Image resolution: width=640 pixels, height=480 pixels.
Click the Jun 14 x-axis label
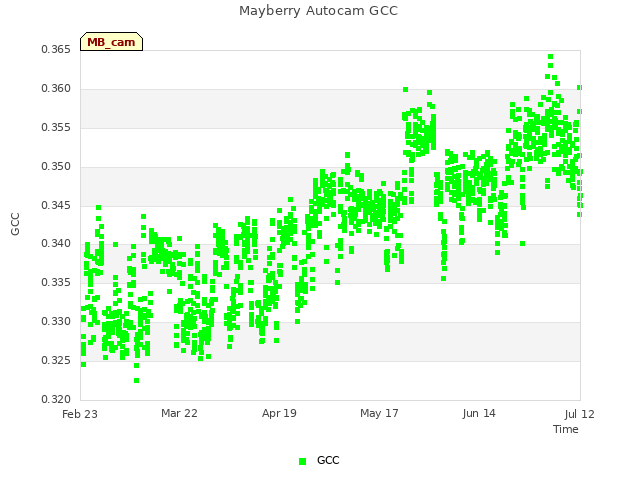click(x=479, y=413)
